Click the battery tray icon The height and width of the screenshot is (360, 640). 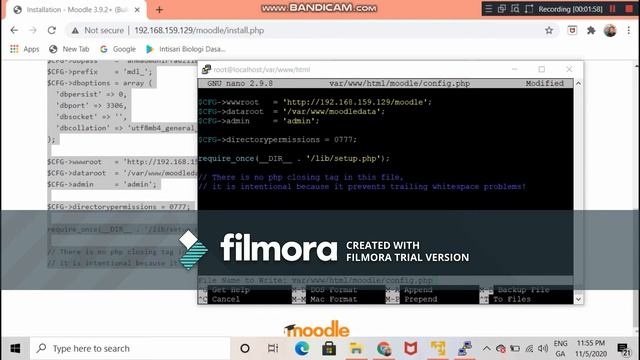[515, 349]
